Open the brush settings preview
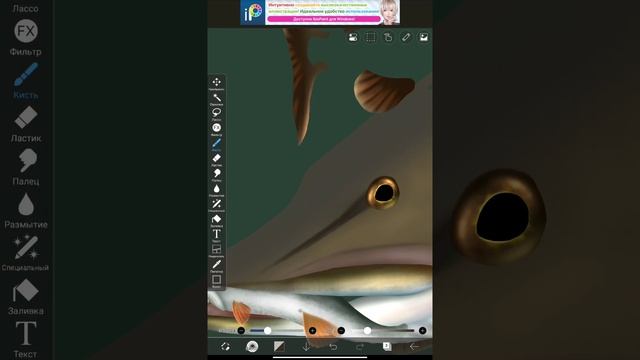Image resolution: width=640 pixels, height=360 pixels. 252,347
